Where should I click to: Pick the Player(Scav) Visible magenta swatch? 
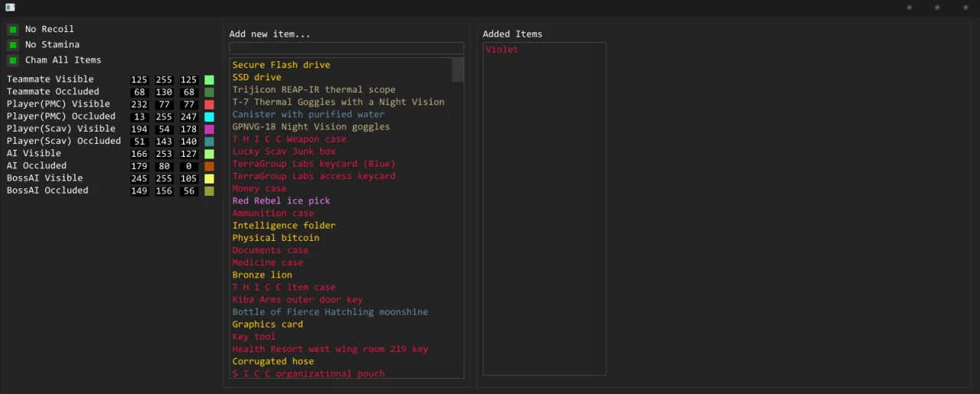point(209,129)
